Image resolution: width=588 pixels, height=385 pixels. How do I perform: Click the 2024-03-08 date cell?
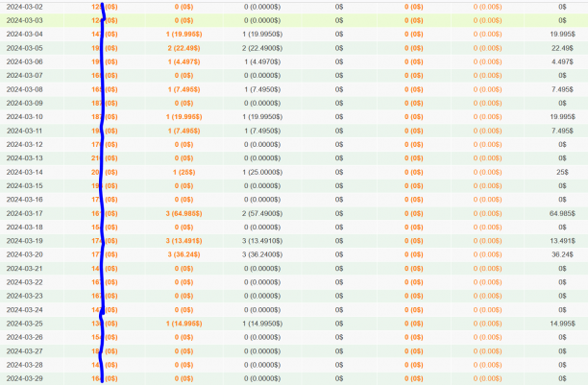(24, 89)
